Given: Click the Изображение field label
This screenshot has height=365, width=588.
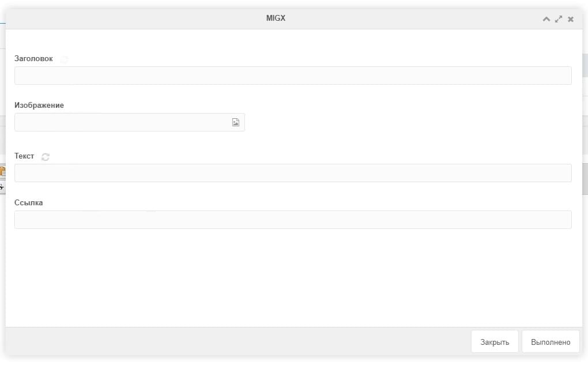Looking at the screenshot, I should pos(39,106).
